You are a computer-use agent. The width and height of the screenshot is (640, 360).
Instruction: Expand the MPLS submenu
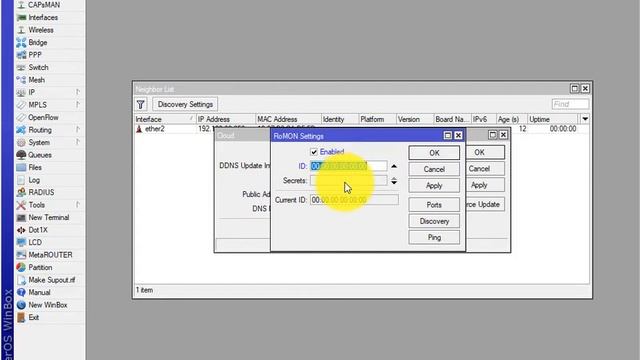click(78, 105)
